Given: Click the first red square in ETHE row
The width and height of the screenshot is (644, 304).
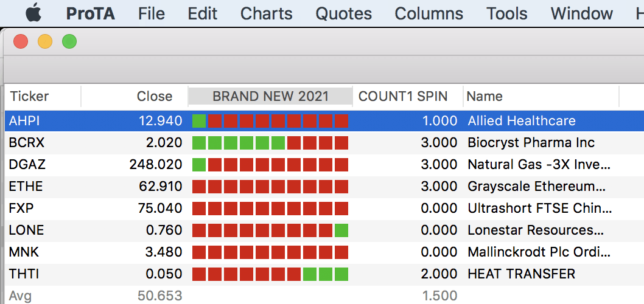Looking at the screenshot, I should click(199, 187).
